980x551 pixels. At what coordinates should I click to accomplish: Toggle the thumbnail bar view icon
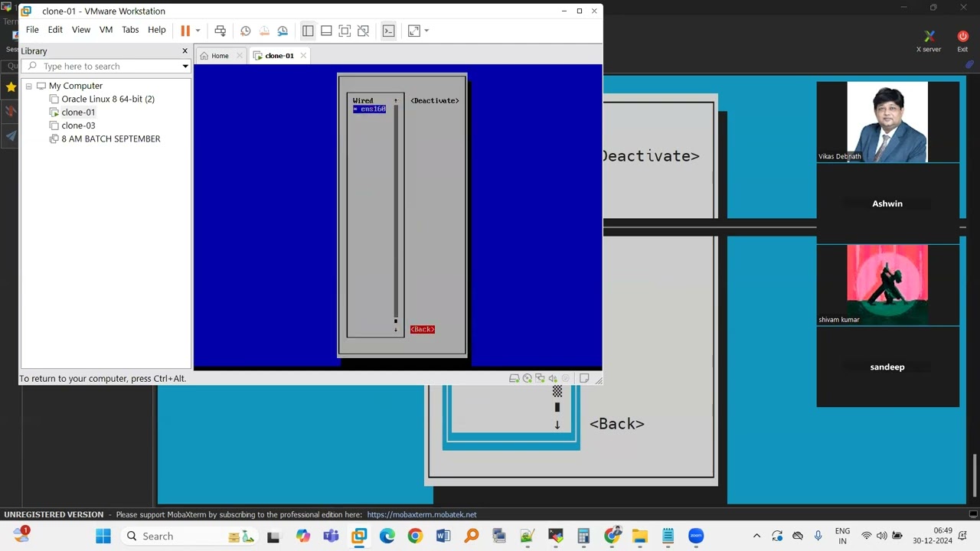point(326,31)
